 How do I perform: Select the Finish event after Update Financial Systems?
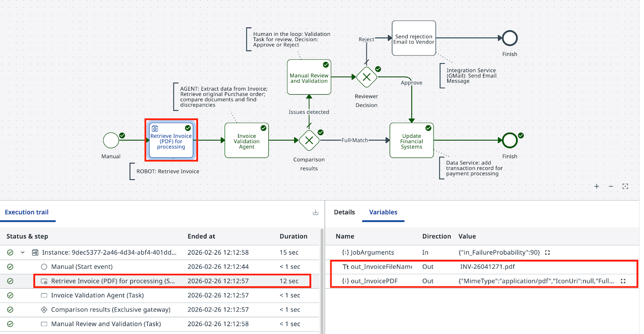click(510, 140)
